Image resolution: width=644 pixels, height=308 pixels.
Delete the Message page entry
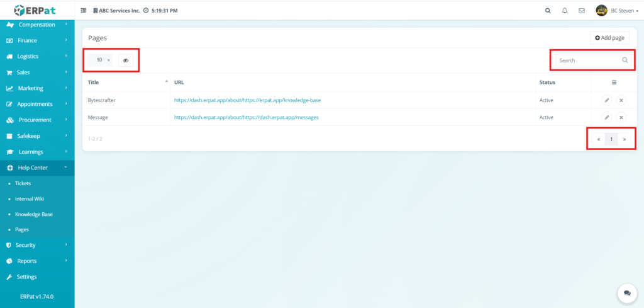(621, 117)
